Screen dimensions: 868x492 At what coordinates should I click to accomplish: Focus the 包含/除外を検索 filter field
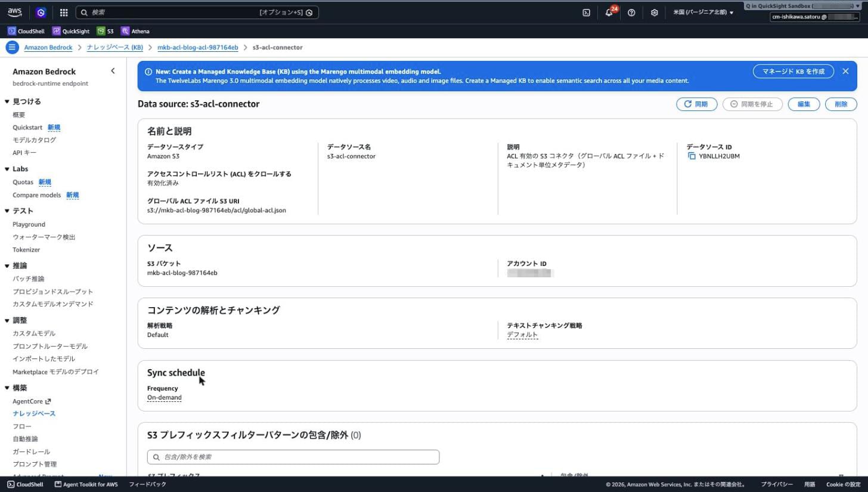pyautogui.click(x=293, y=457)
